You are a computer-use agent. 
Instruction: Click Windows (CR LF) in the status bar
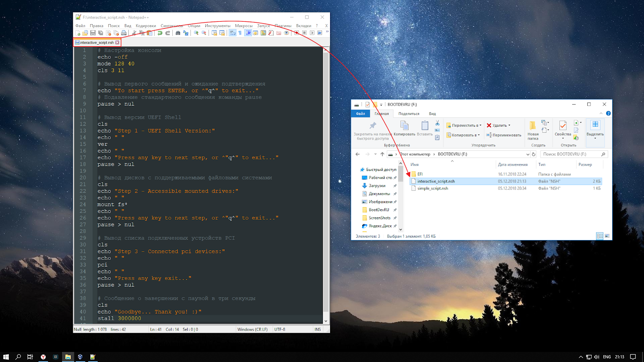point(252,329)
